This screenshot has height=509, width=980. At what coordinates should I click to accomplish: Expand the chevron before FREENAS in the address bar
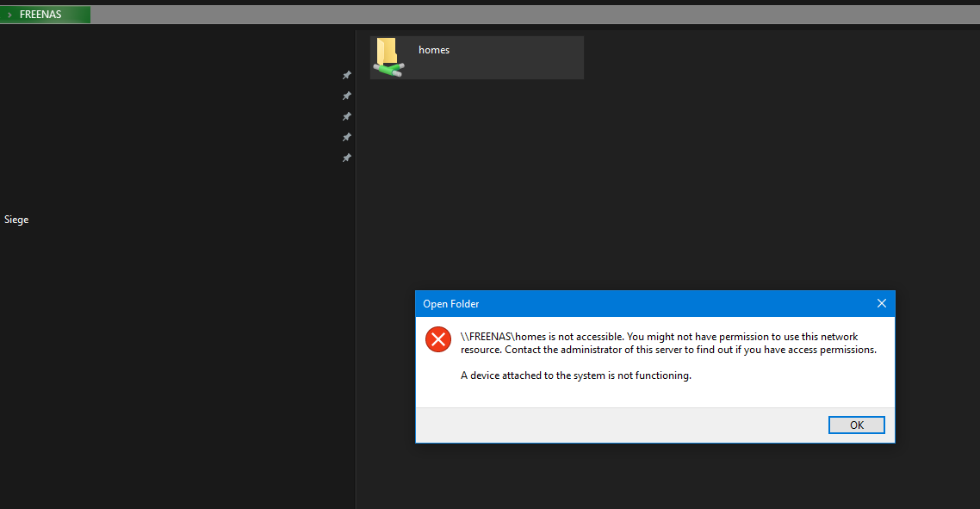click(x=9, y=15)
